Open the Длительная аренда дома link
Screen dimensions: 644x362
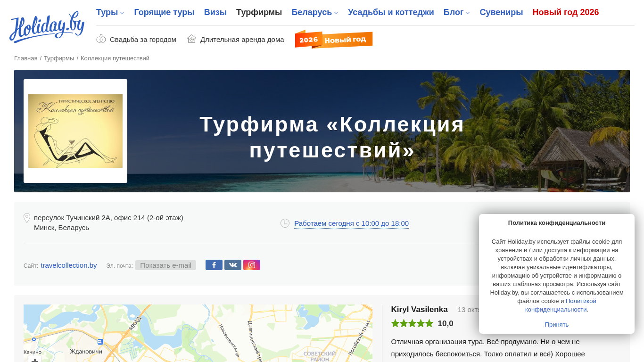(242, 40)
